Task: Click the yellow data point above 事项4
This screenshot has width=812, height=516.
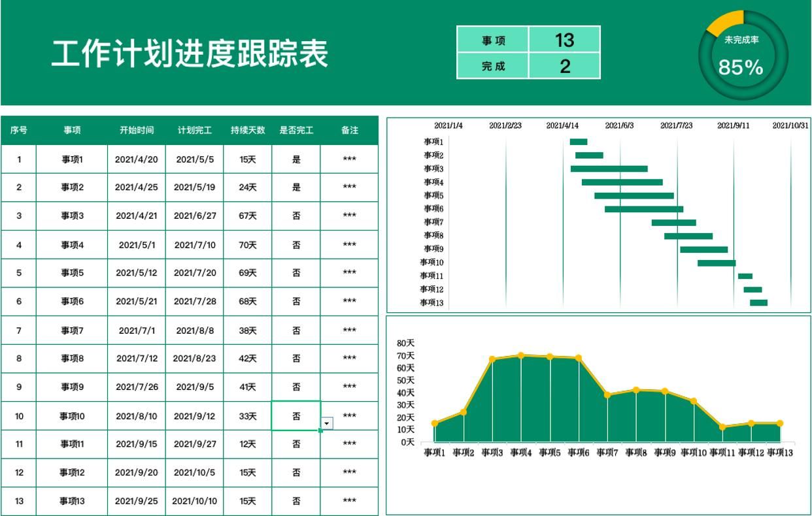Action: point(521,355)
